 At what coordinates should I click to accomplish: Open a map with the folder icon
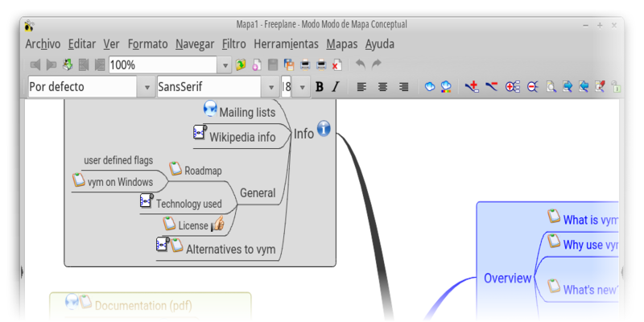241,64
